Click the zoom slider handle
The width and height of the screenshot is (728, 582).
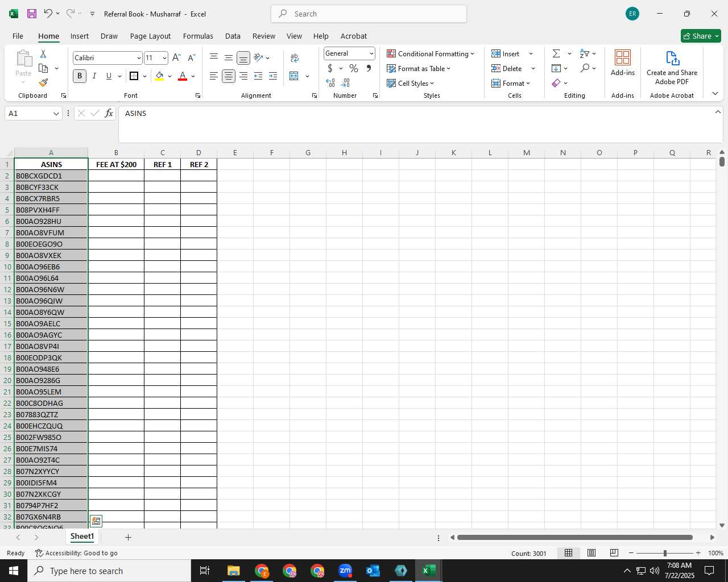(x=665, y=553)
